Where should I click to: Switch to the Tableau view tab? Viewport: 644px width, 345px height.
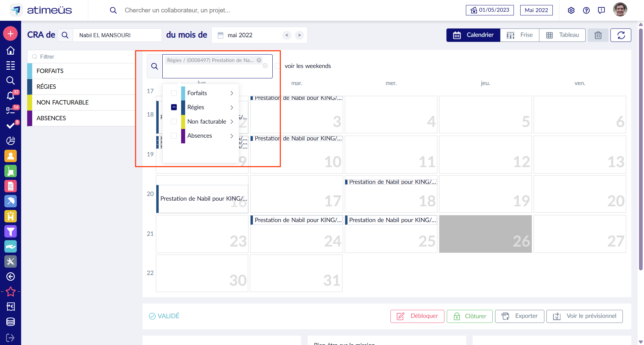[x=562, y=35]
